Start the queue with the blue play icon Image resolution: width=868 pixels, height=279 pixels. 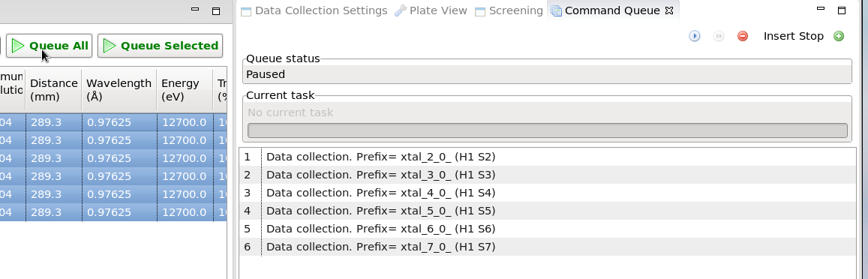(694, 36)
